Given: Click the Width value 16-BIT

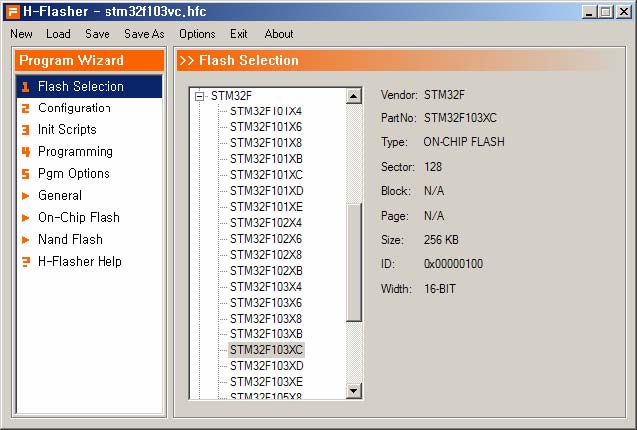Looking at the screenshot, I should coord(440,289).
